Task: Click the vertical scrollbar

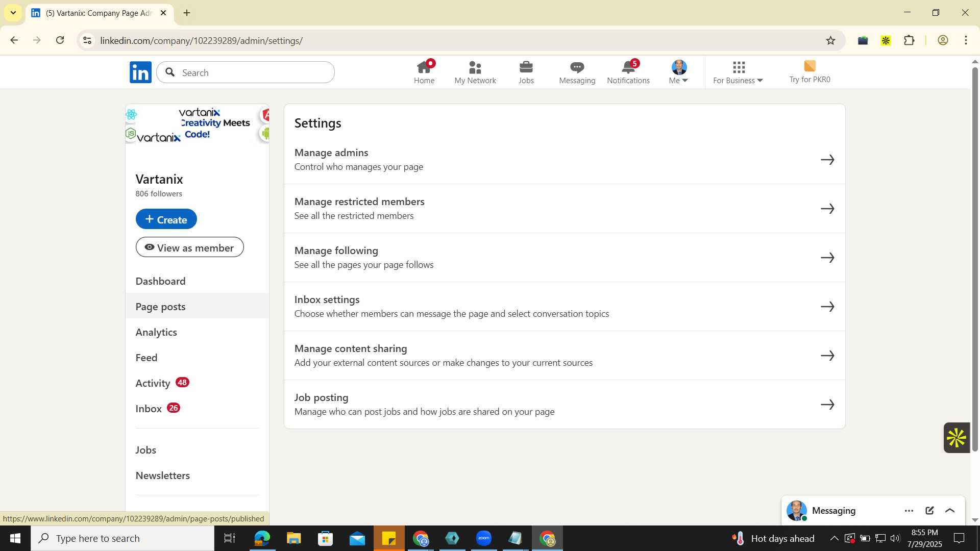Action: [x=975, y=259]
